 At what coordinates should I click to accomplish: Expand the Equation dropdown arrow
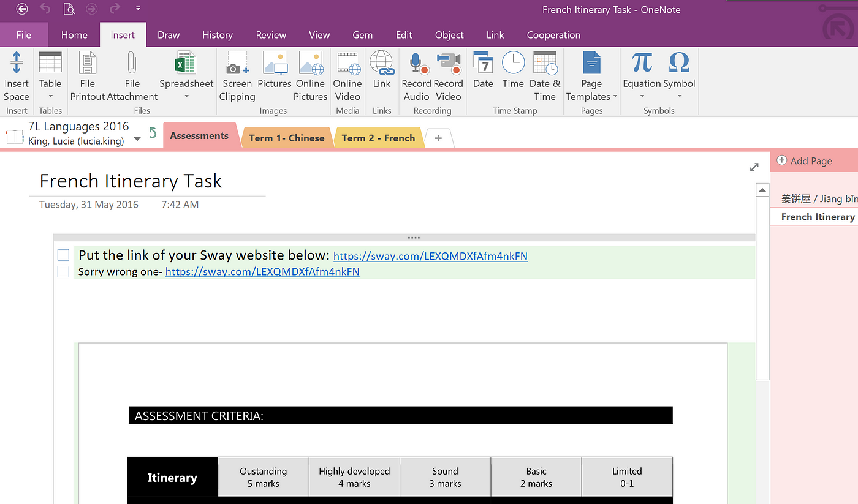(x=642, y=97)
